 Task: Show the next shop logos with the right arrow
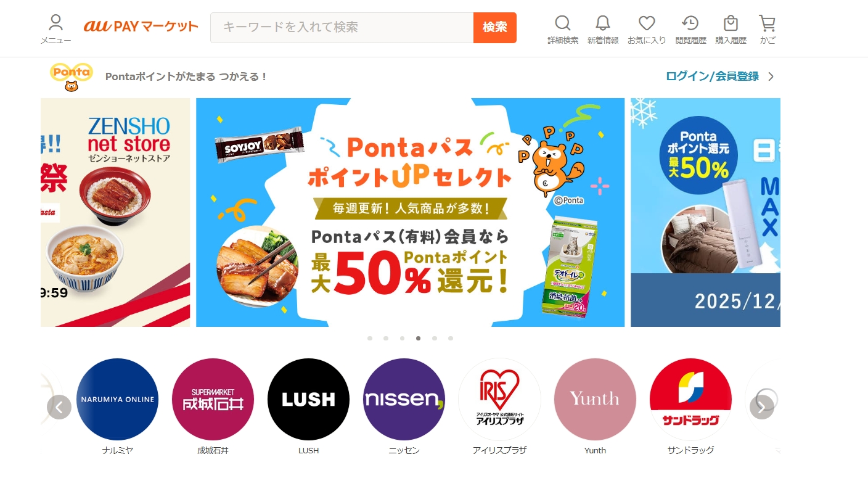tap(762, 407)
